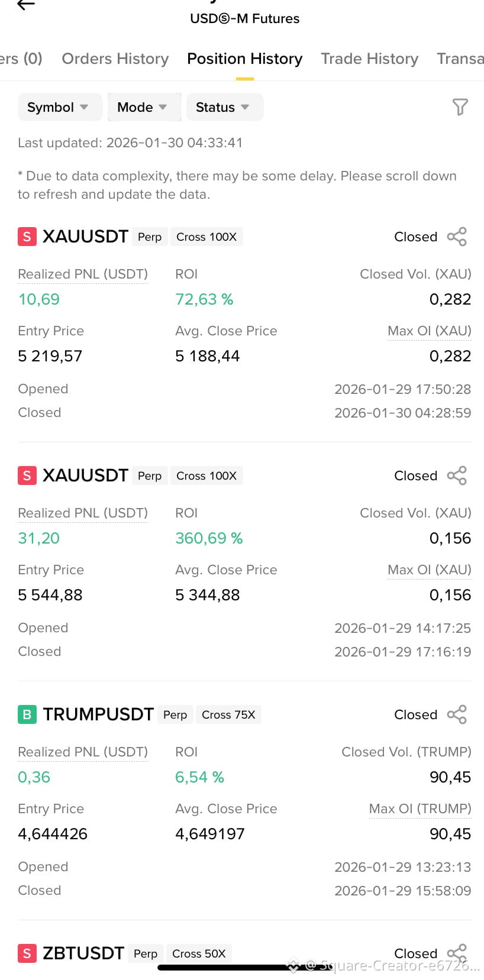The image size is (484, 980).
Task: Tap the Cross 75X tag on TRUMPUSDT
Action: tap(228, 714)
